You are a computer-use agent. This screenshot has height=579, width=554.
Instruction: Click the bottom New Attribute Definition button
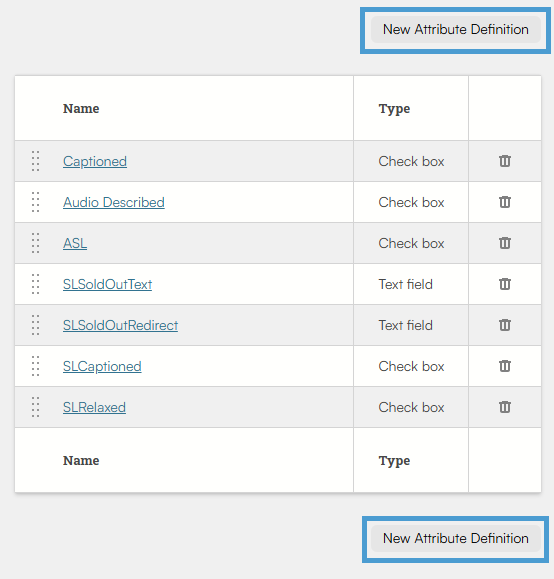(x=456, y=538)
